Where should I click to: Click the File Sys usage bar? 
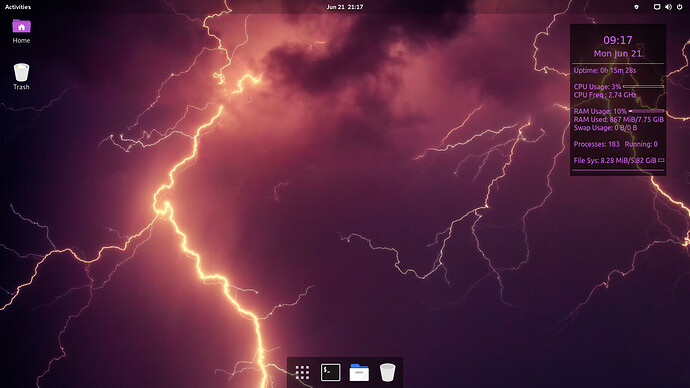click(x=661, y=160)
